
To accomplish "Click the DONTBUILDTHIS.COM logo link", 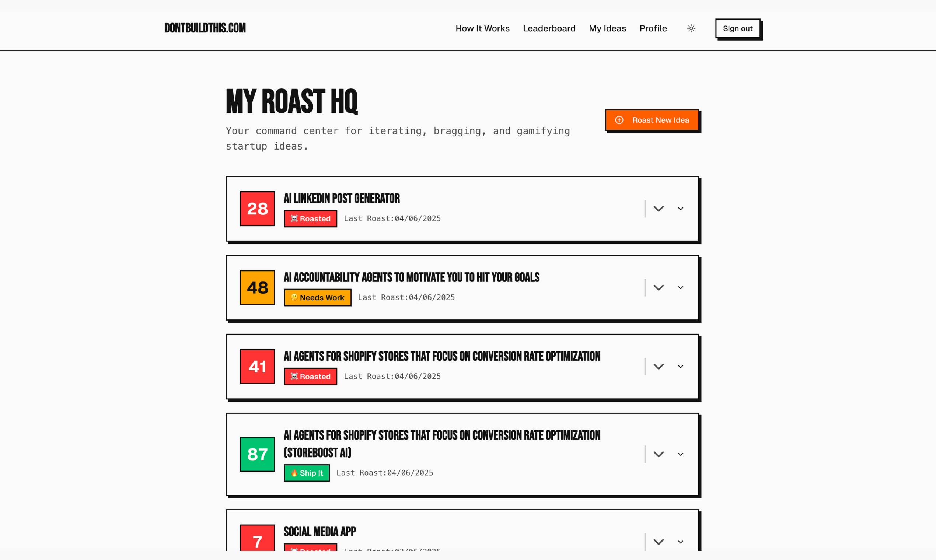I will [x=205, y=28].
